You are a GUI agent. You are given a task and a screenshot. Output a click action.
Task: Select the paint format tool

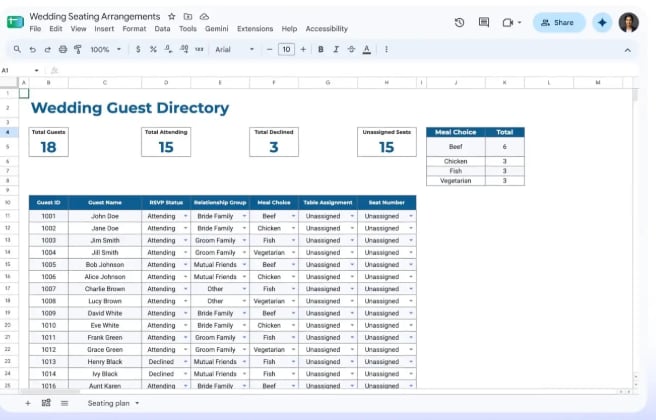click(78, 49)
